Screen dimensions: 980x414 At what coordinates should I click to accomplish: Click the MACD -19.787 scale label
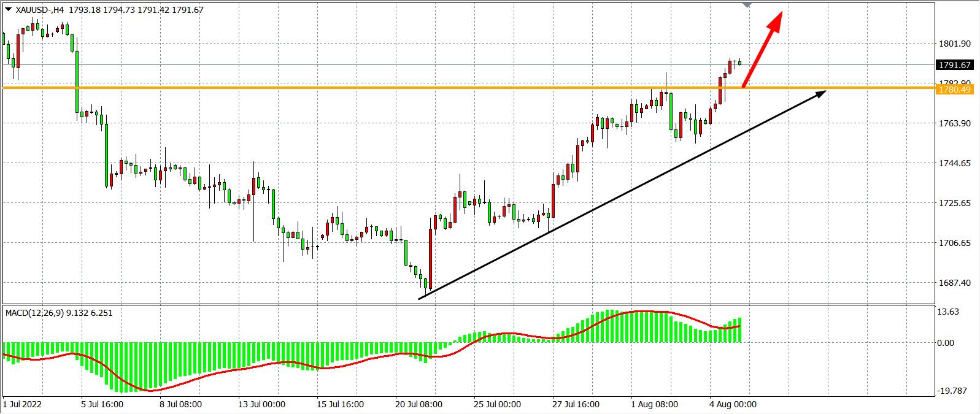[x=952, y=391]
